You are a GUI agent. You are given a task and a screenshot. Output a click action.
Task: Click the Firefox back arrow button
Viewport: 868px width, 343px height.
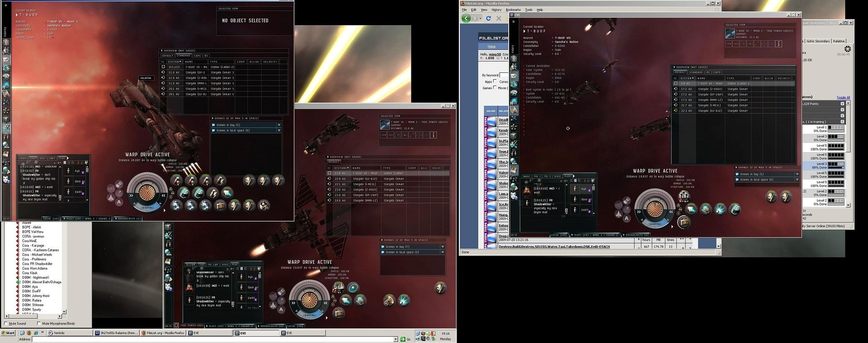tap(466, 19)
